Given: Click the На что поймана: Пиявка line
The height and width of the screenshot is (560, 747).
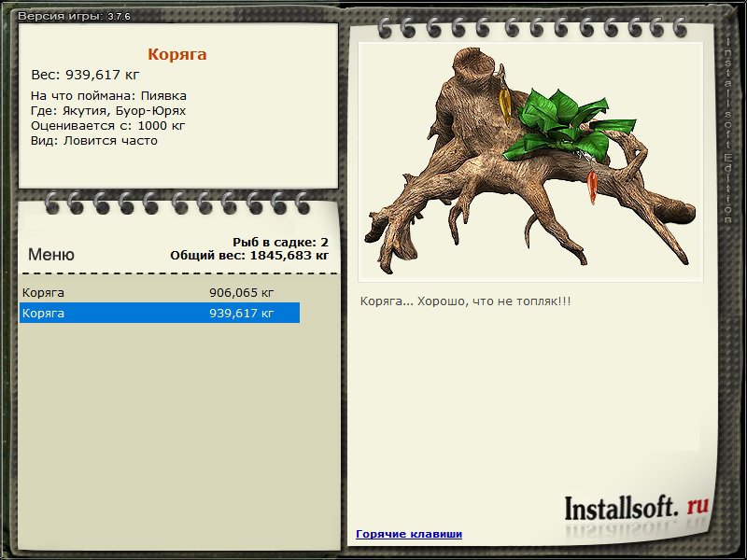Looking at the screenshot, I should pyautogui.click(x=108, y=96).
